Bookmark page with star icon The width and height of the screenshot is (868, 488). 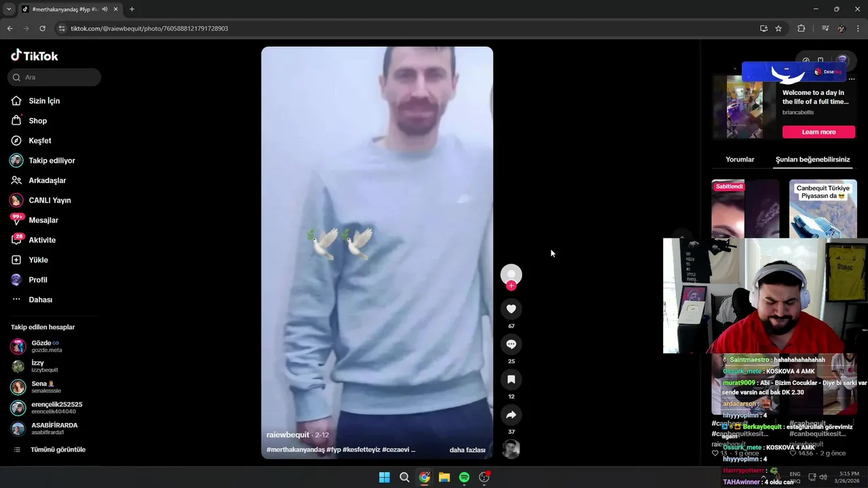pos(778,28)
